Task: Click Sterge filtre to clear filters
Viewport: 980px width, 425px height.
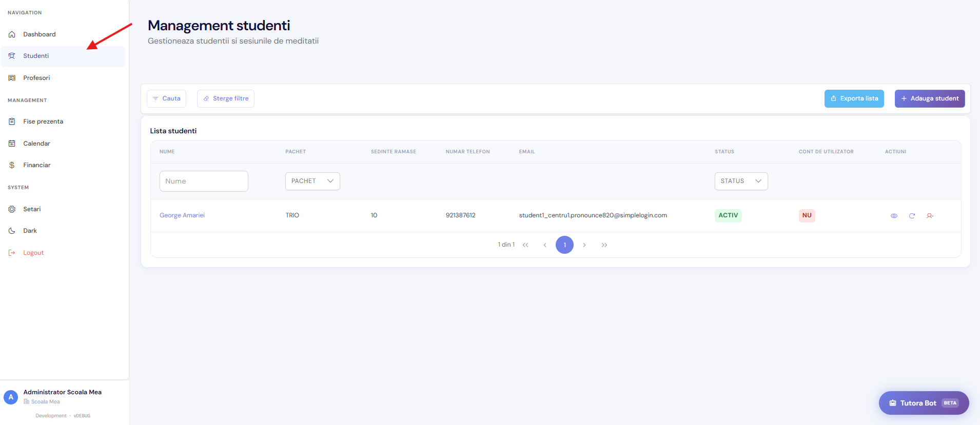Action: (226, 98)
